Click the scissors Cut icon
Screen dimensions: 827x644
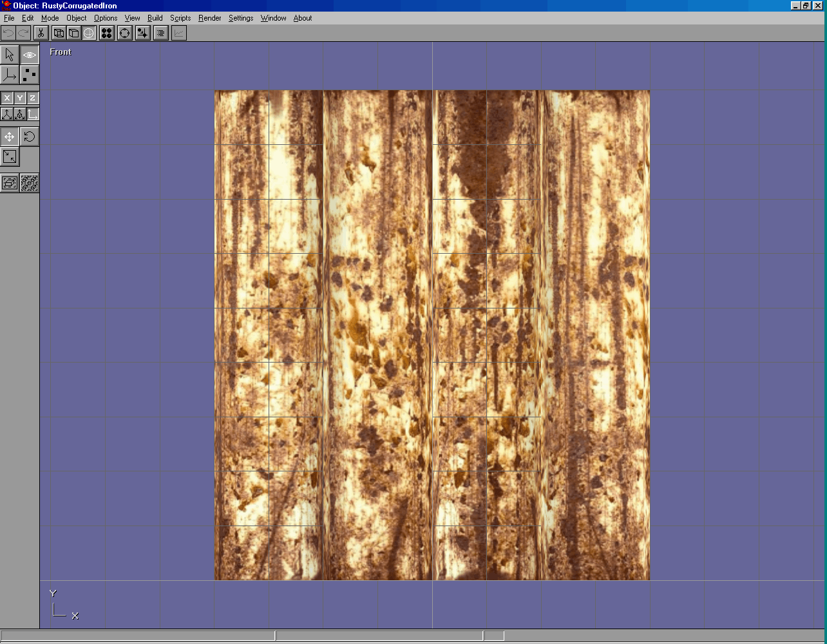41,33
